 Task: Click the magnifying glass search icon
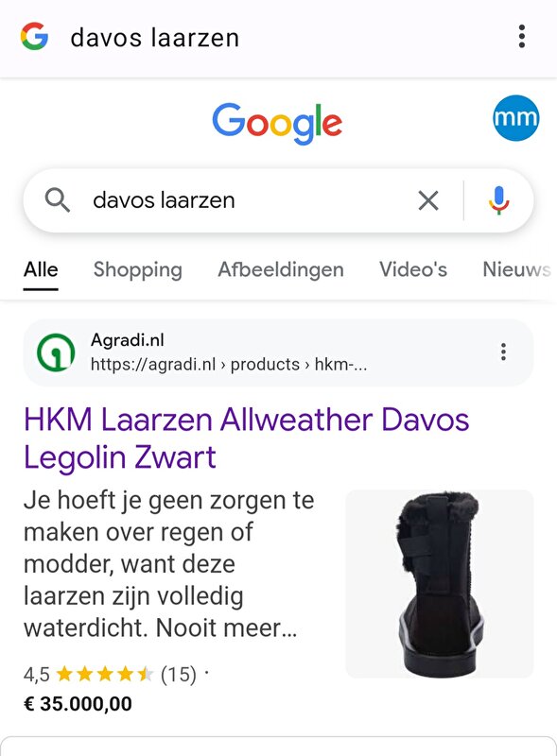pyautogui.click(x=58, y=199)
